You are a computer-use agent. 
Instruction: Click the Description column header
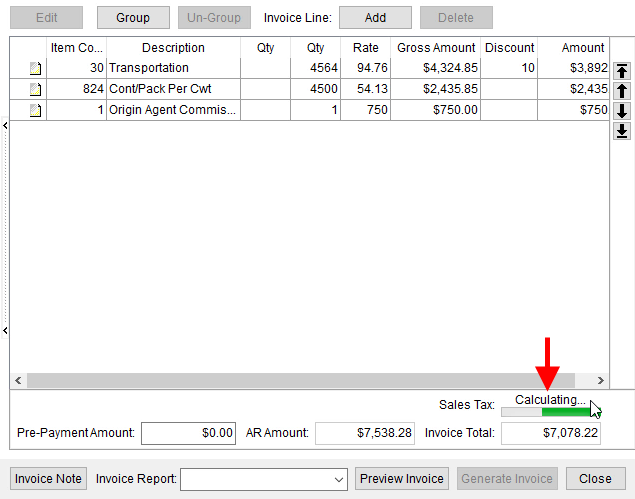pyautogui.click(x=173, y=47)
